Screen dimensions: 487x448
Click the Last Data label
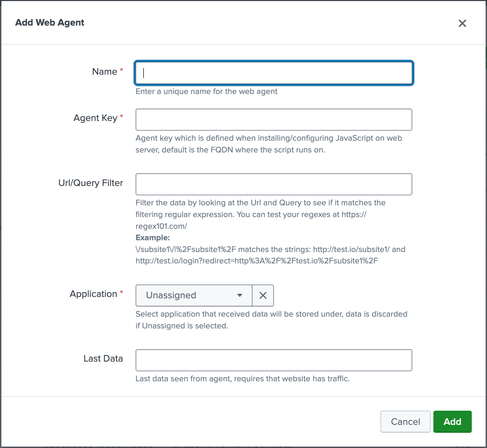tap(103, 358)
